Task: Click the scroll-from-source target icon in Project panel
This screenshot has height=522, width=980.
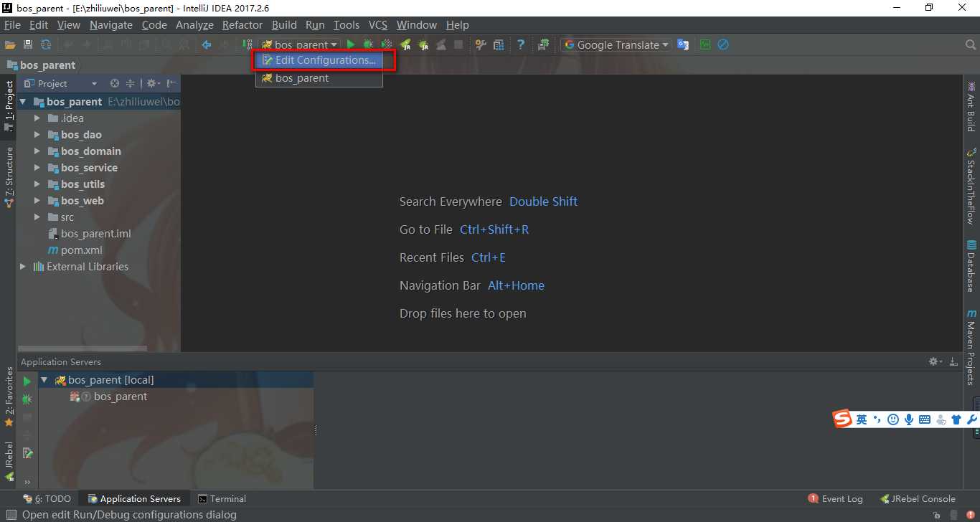Action: [x=115, y=83]
